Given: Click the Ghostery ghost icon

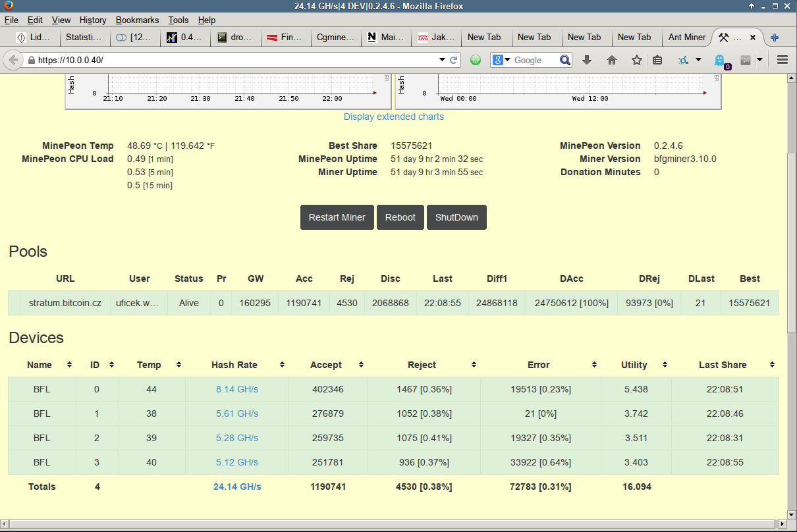Looking at the screenshot, I should tap(719, 61).
